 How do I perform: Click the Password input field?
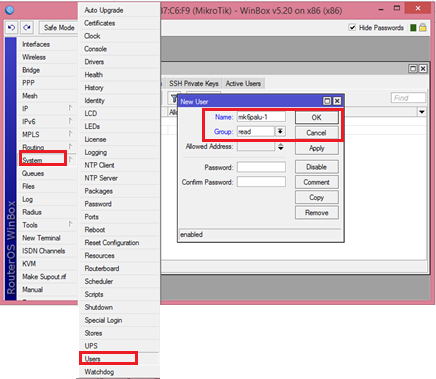[261, 167]
